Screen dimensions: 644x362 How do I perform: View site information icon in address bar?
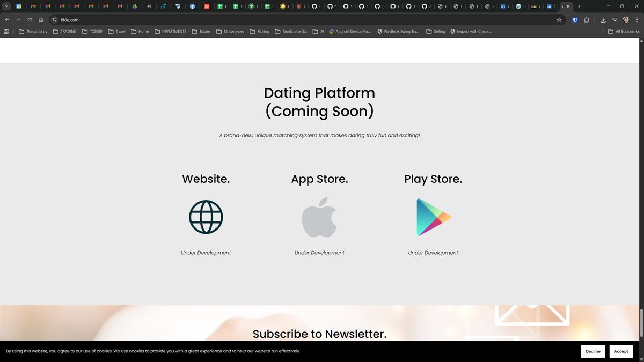tap(54, 20)
